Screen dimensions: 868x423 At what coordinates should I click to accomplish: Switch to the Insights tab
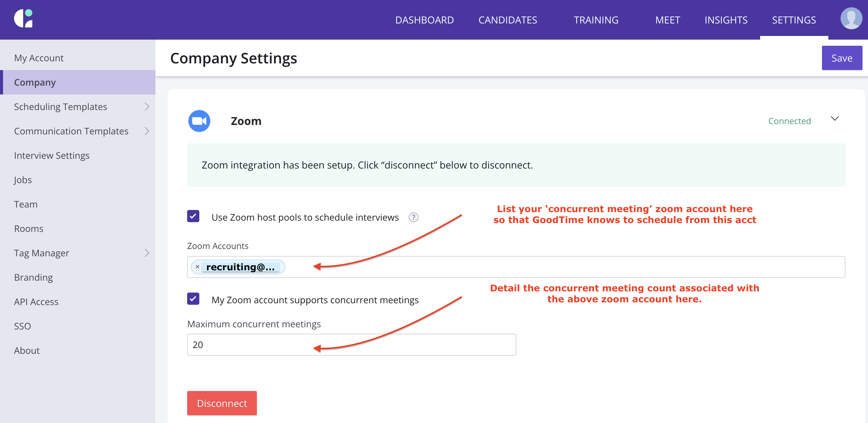pos(726,20)
